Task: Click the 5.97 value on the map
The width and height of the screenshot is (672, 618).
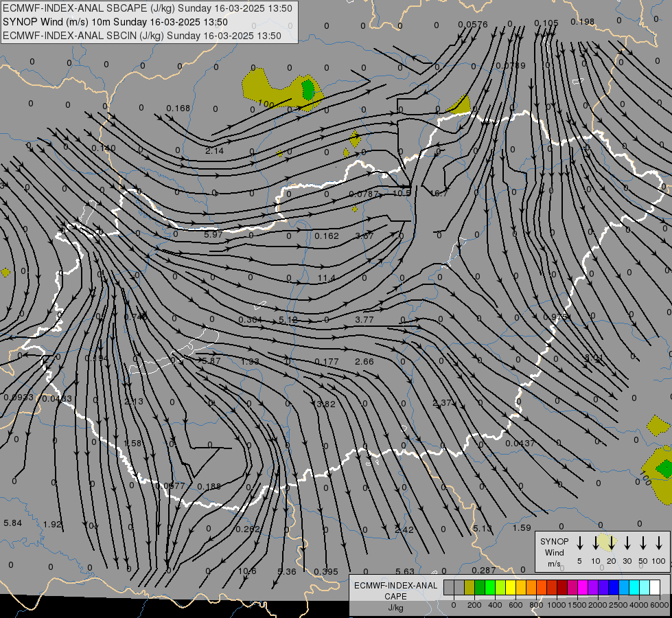Action: (x=213, y=235)
